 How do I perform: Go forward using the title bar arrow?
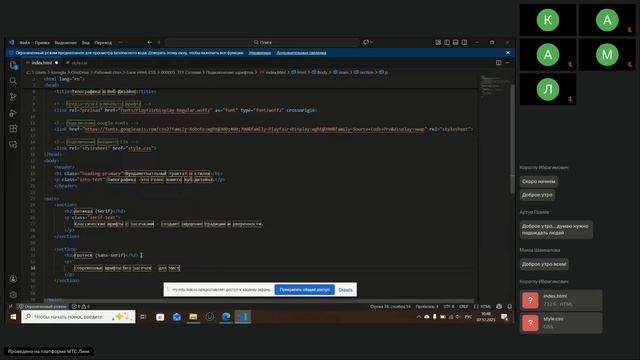(159, 42)
